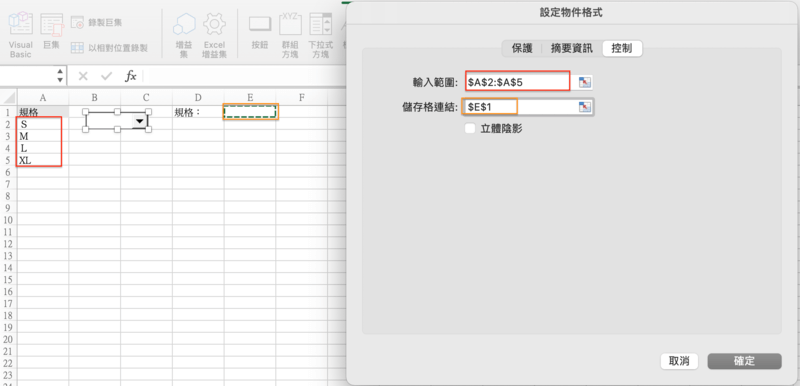Select the 控制 tab

(x=622, y=48)
